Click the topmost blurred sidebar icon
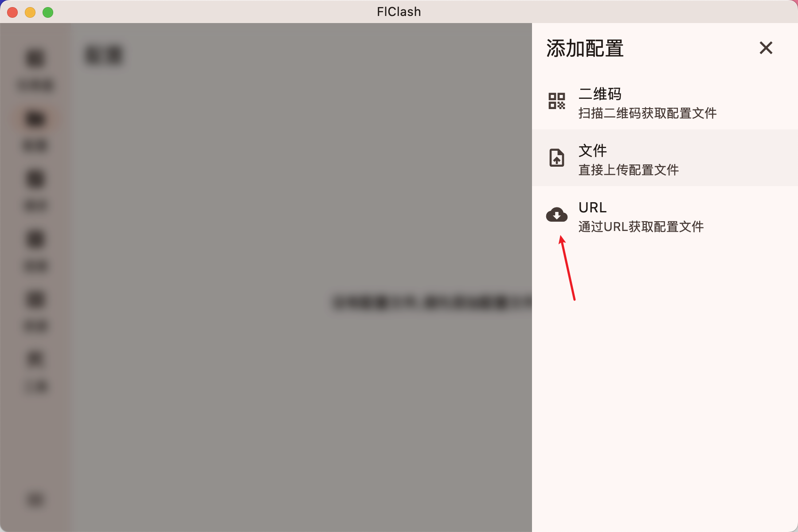Screen dimensions: 798x532 (35, 58)
